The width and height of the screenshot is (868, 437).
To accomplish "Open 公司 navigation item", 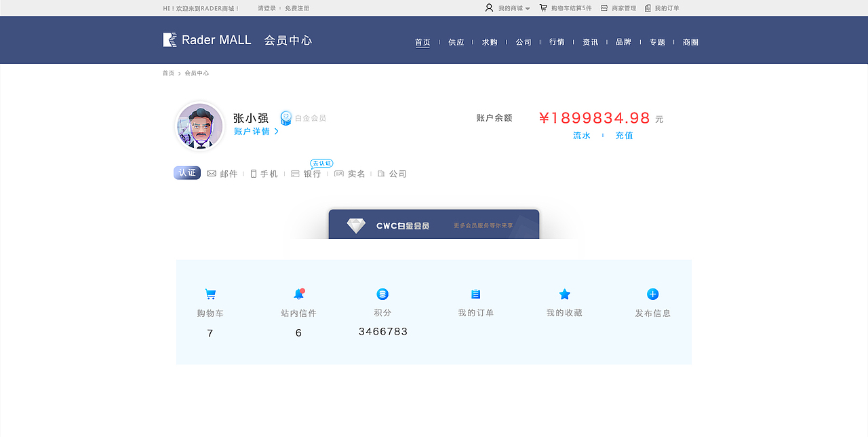I will pos(524,42).
